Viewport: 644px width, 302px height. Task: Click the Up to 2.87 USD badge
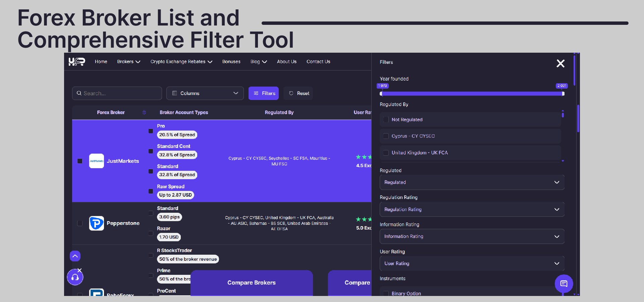tap(175, 195)
